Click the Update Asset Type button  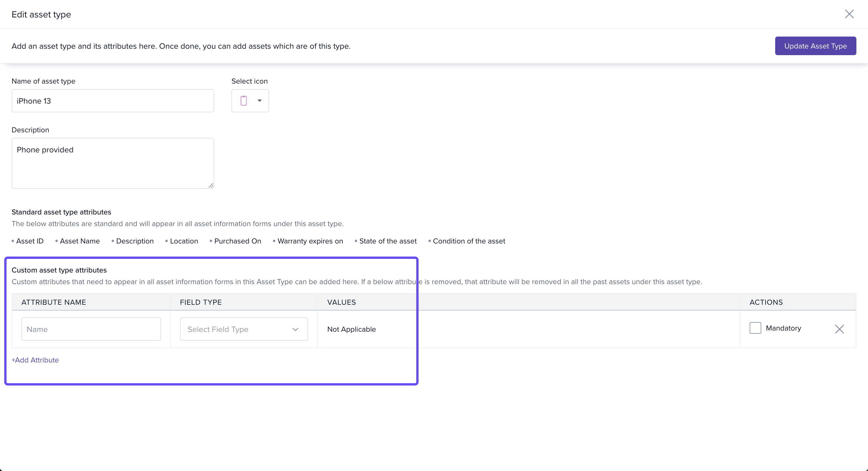[x=815, y=46]
